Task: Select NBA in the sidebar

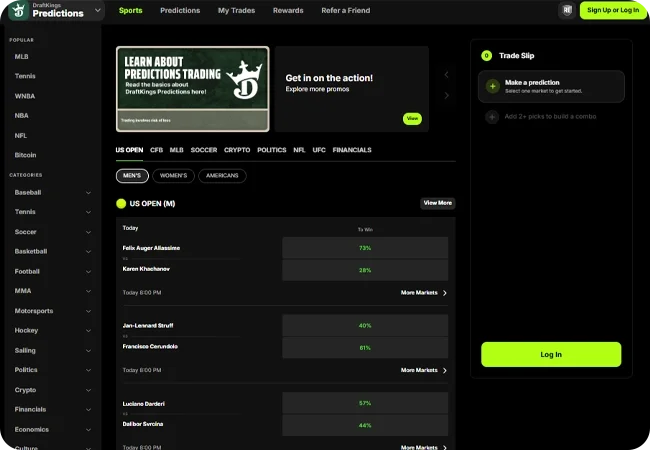Action: point(22,115)
